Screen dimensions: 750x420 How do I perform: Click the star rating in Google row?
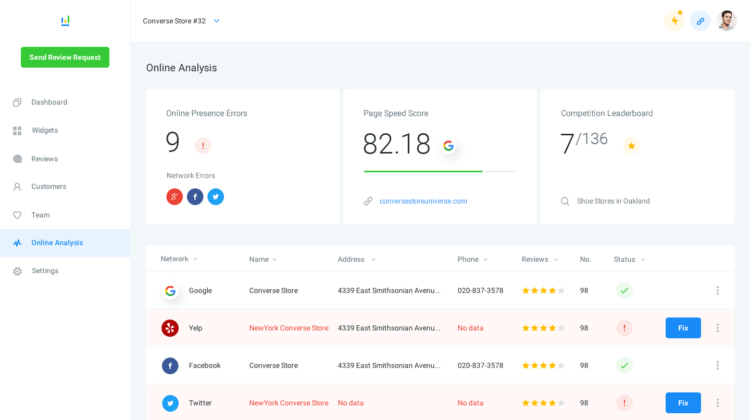tap(543, 290)
